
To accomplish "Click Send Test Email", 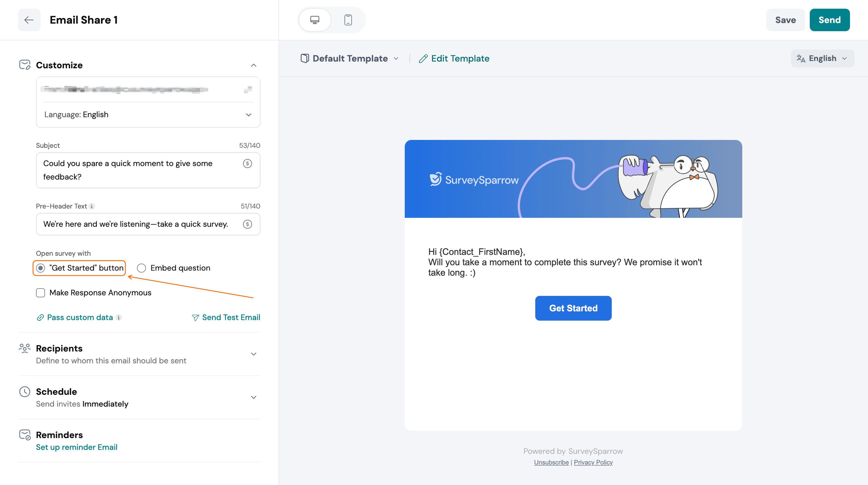I will (226, 318).
